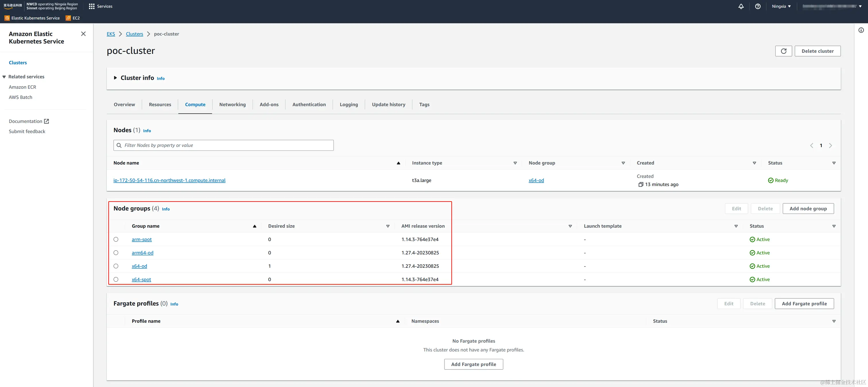Image resolution: width=868 pixels, height=387 pixels.
Task: Open the Info link next to Fargate profiles
Action: coord(174,304)
